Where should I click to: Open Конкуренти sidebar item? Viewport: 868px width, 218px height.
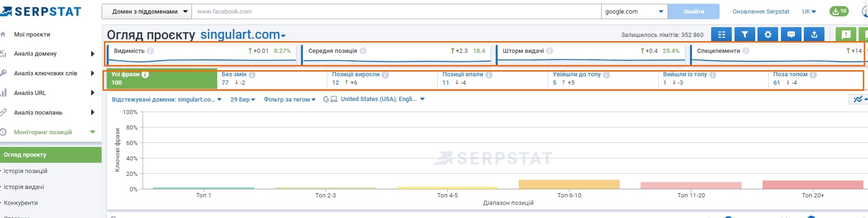[x=21, y=203]
